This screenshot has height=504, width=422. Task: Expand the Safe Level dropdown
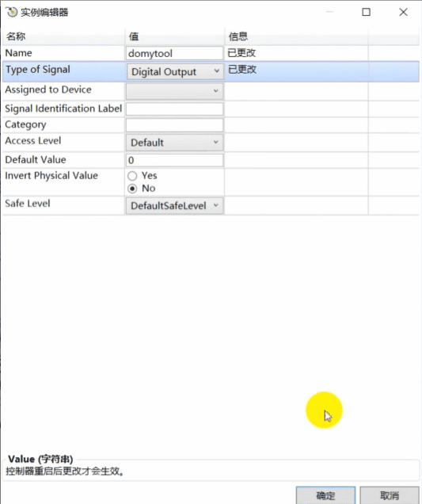coord(175,205)
